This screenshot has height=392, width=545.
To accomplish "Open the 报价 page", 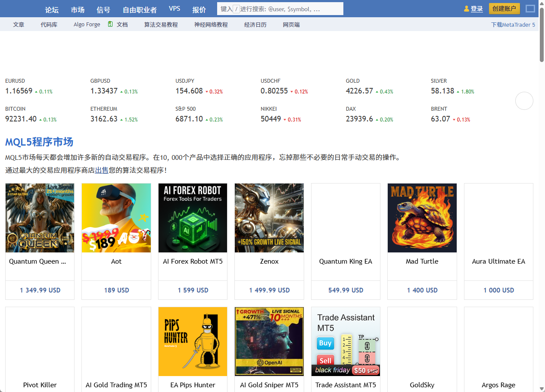I will (199, 9).
